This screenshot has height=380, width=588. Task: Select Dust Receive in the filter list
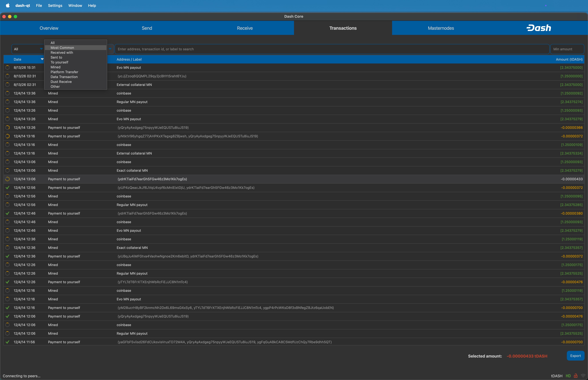pos(76,82)
